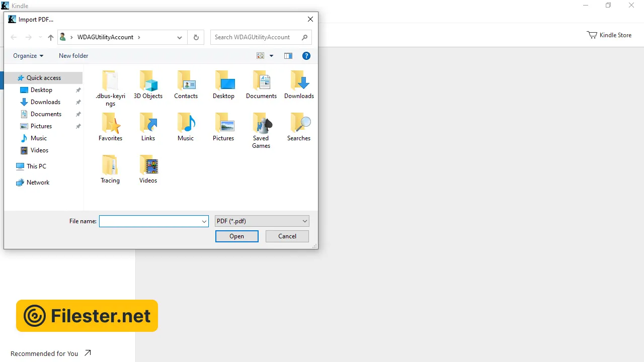The height and width of the screenshot is (362, 644).
Task: Select This PC in navigation pane
Action: pyautogui.click(x=36, y=166)
